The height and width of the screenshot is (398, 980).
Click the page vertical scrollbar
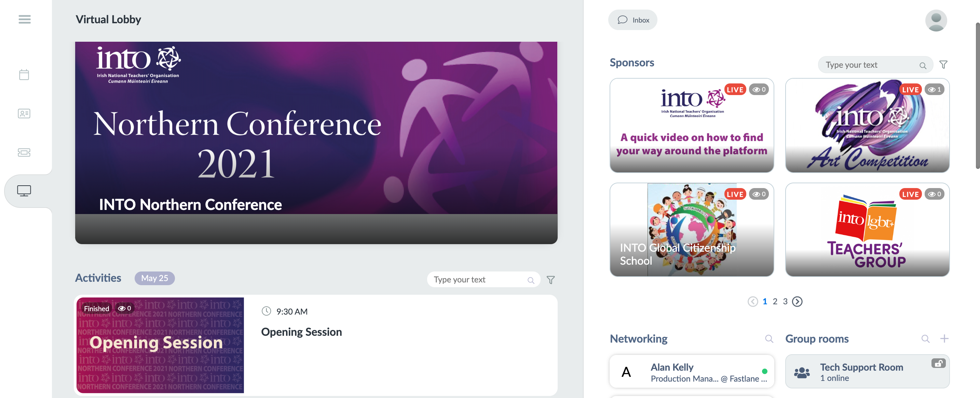click(977, 95)
